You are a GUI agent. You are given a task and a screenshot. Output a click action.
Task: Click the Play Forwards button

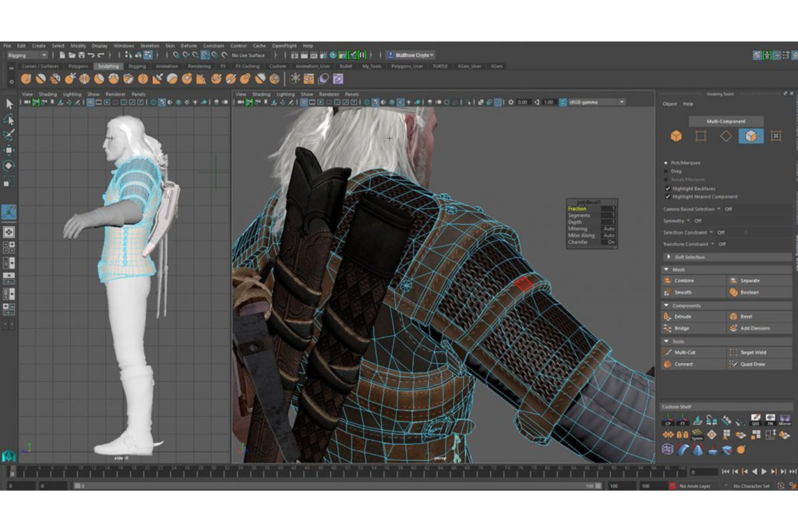coord(764,472)
